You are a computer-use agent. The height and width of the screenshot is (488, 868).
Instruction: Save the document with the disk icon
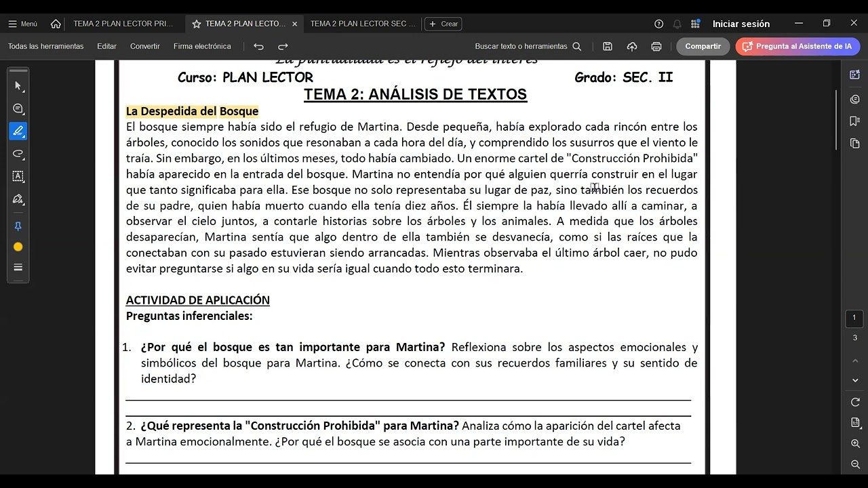tap(608, 46)
